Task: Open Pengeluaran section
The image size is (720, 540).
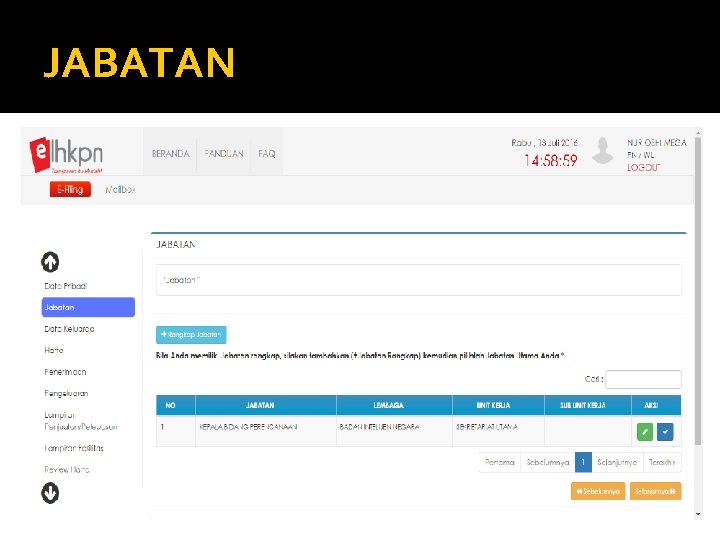Action: pyautogui.click(x=66, y=394)
